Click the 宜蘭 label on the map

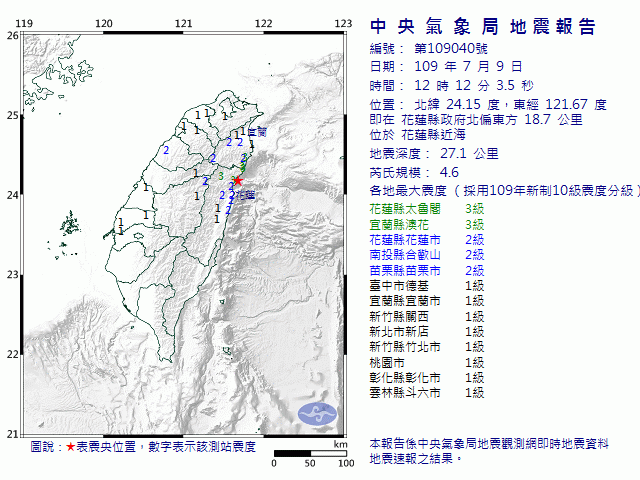(x=256, y=131)
